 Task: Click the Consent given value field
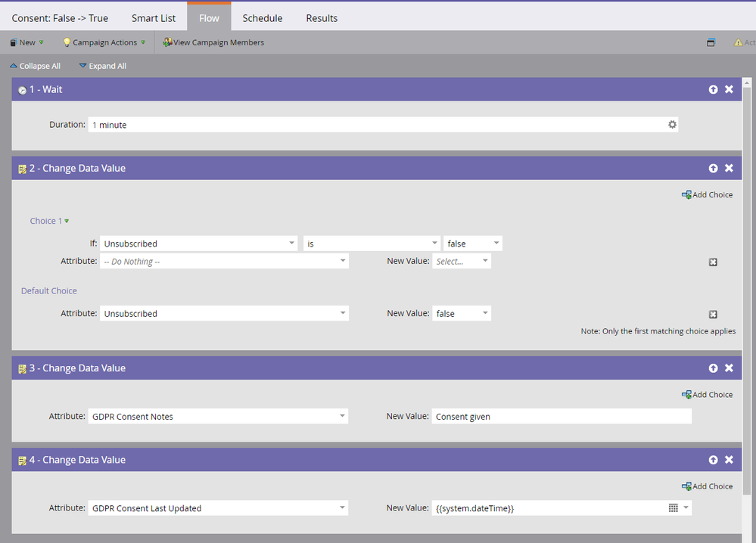561,416
